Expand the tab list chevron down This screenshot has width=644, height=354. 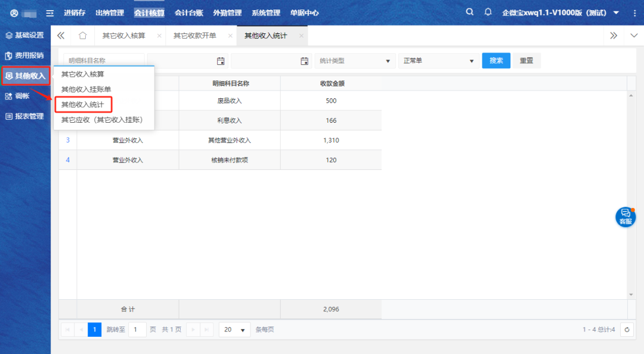tap(634, 36)
